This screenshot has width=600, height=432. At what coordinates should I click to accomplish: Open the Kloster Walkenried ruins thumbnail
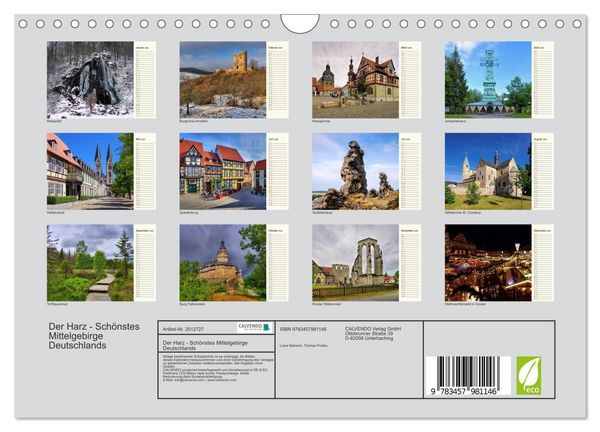pyautogui.click(x=355, y=262)
